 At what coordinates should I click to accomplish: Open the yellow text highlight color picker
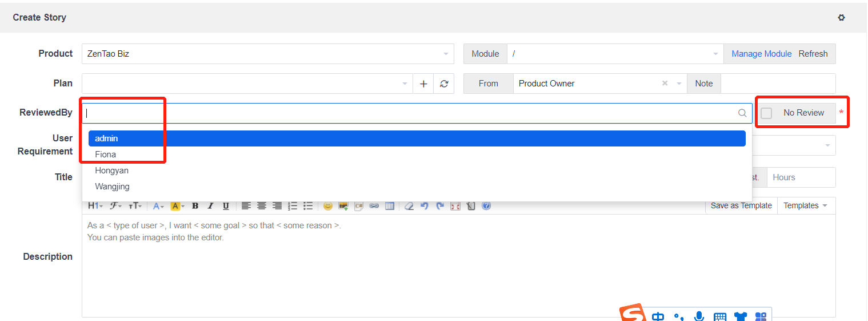click(x=177, y=206)
